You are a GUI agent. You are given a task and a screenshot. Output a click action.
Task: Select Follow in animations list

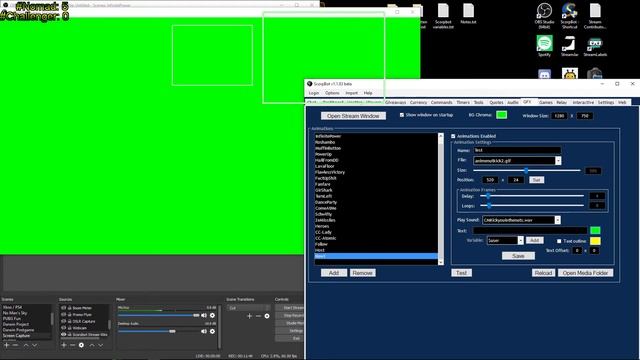pyautogui.click(x=376, y=244)
